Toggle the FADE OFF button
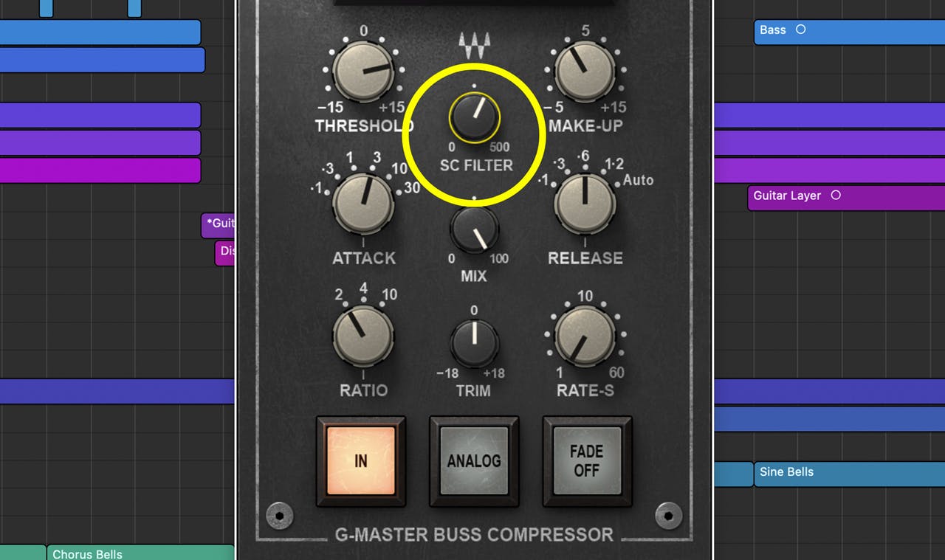 point(587,461)
